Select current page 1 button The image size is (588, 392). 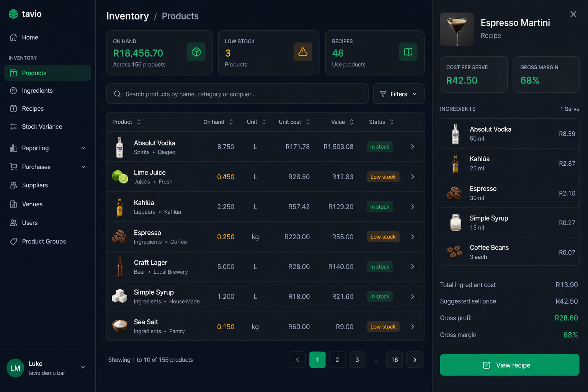317,360
